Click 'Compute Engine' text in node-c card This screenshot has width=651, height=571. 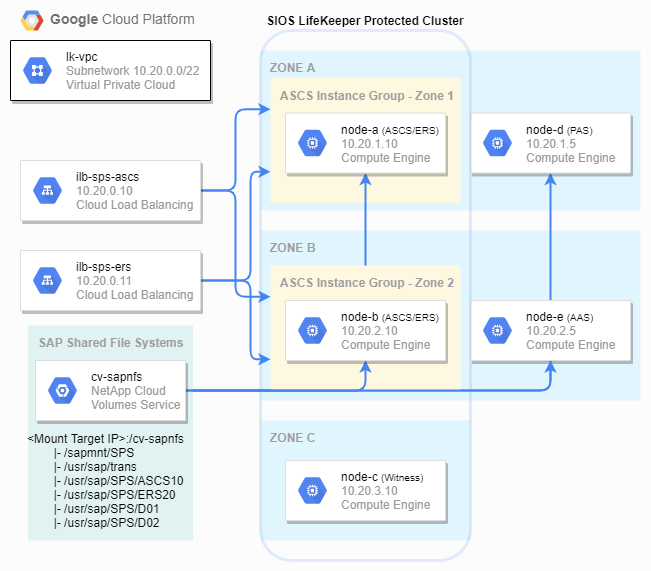pos(386,505)
